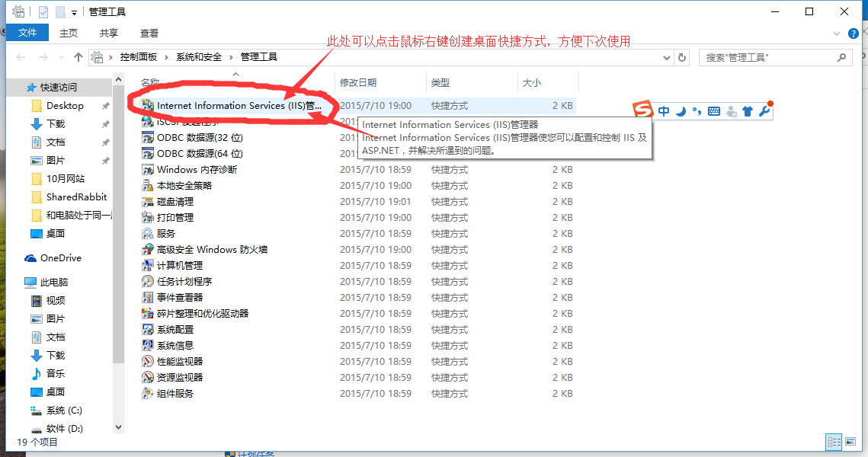Click in the 搜索"管理工具" search box
The image size is (868, 457).
[x=775, y=58]
